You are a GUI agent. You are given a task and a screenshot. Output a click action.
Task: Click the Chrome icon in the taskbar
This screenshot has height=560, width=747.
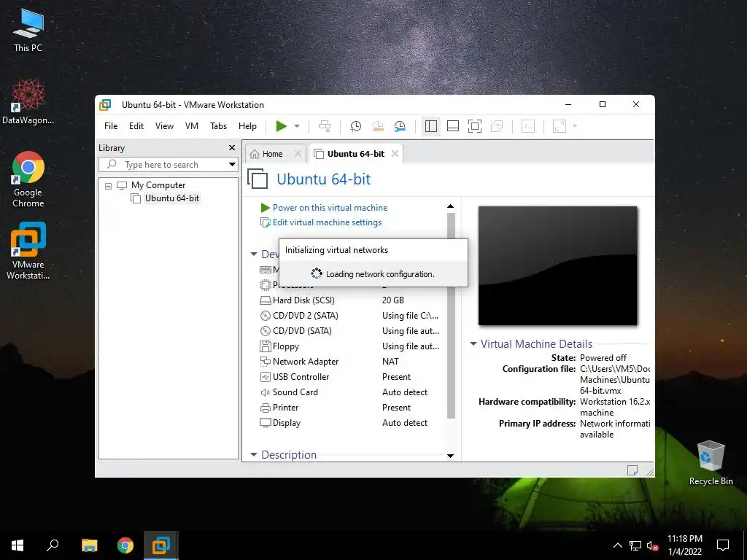coord(125,545)
